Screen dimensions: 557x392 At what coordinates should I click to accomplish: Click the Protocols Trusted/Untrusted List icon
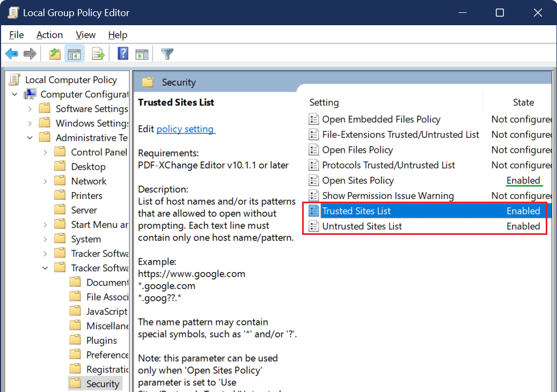313,165
